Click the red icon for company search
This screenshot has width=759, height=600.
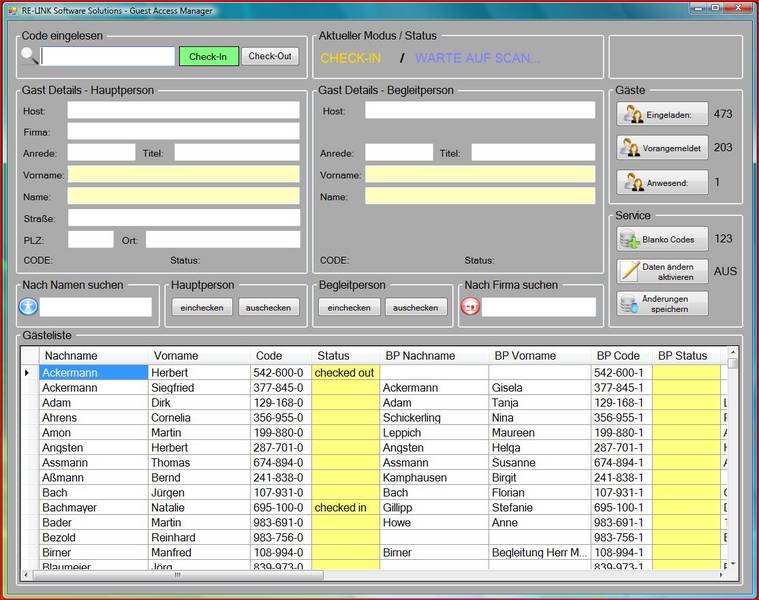pos(470,306)
